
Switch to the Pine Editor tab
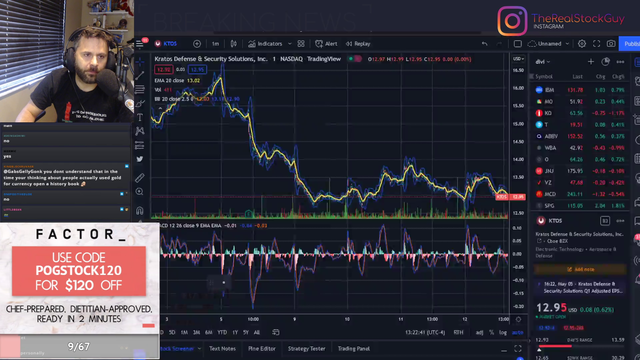click(262, 349)
